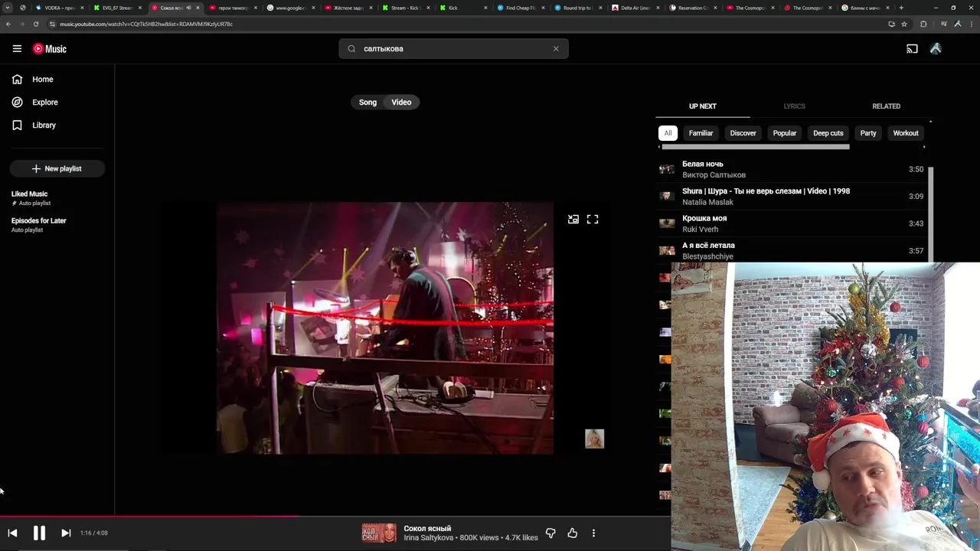Viewport: 980px width, 551px height.
Task: Enter fullscreen video mode
Action: tap(593, 219)
